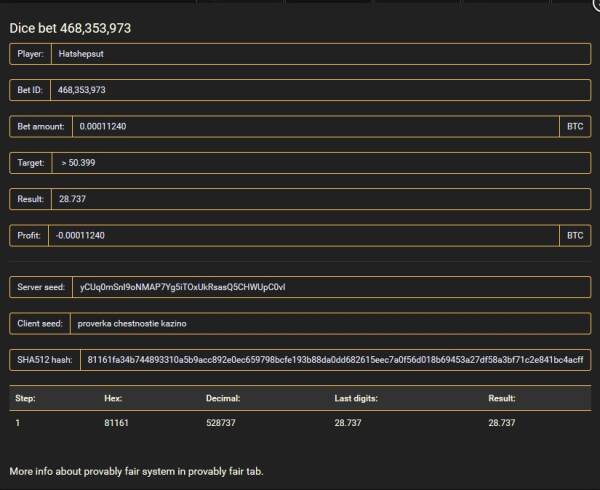Viewport: 600px width, 490px height.
Task: Click the Bet amount value field
Action: click(314, 126)
